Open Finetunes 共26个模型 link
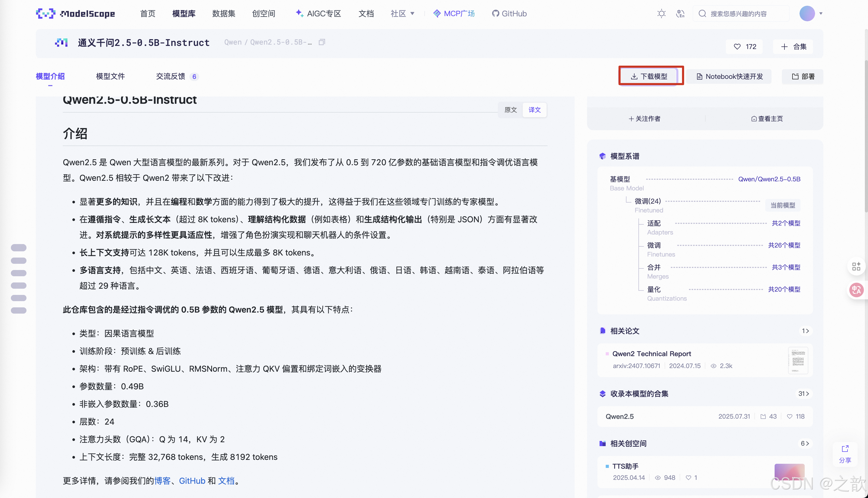 784,245
